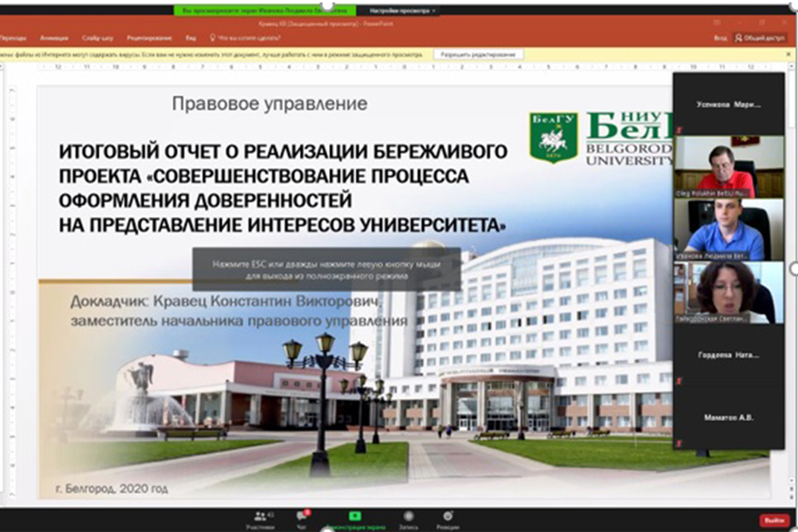This screenshot has width=798, height=532.
Task: Click the Record icon in Zoom toolbar
Action: (x=409, y=516)
